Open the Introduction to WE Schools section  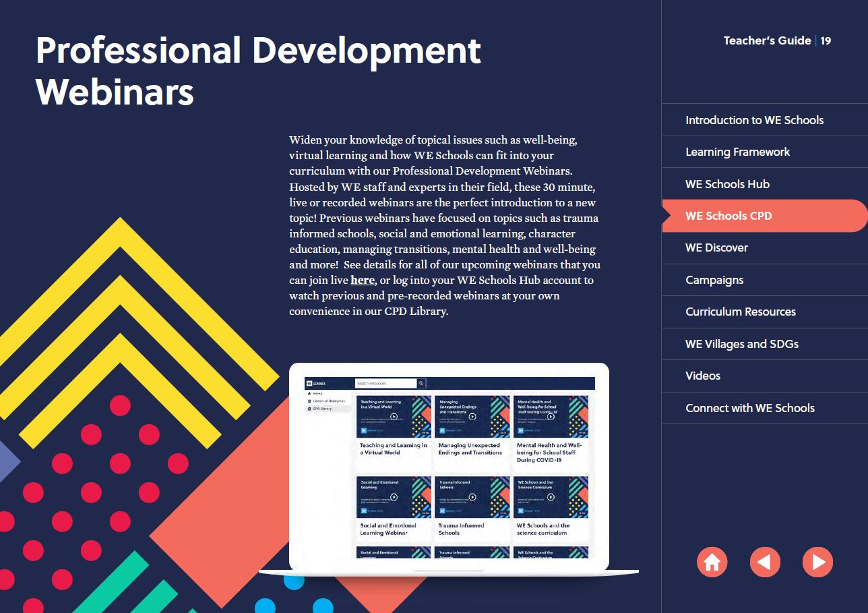click(x=765, y=120)
